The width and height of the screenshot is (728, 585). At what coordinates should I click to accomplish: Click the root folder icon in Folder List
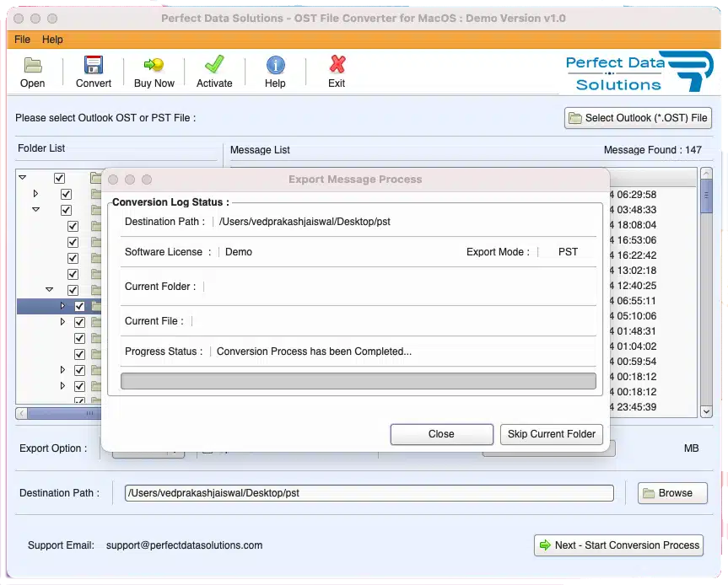tap(96, 178)
